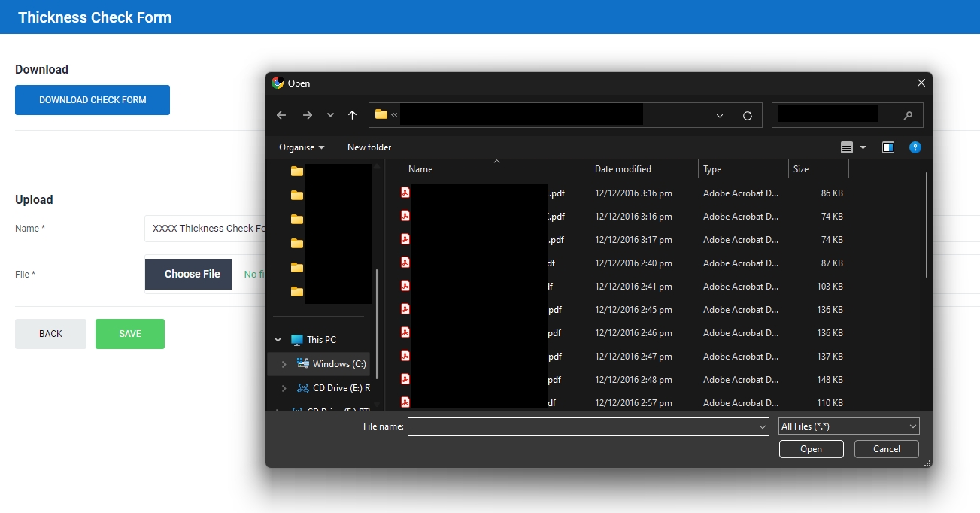Cancel the file Open dialog
This screenshot has height=513, width=980.
(x=886, y=449)
